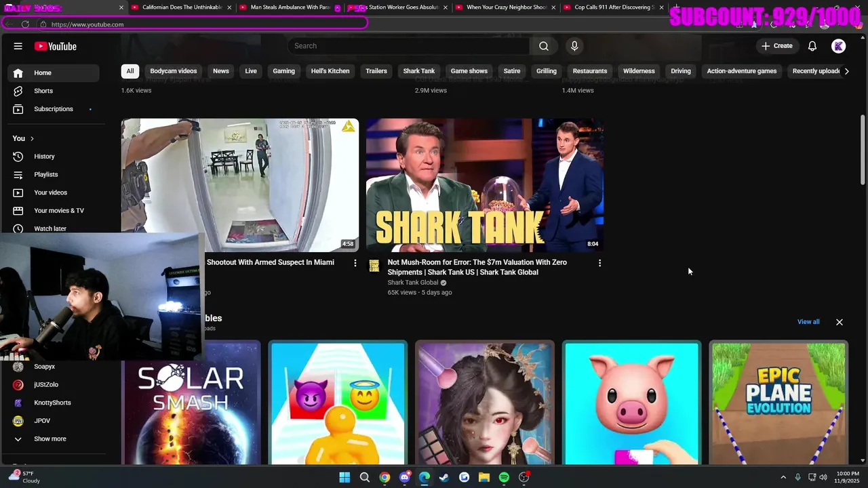
Task: Open Your videos in the sidebar
Action: (x=54, y=192)
